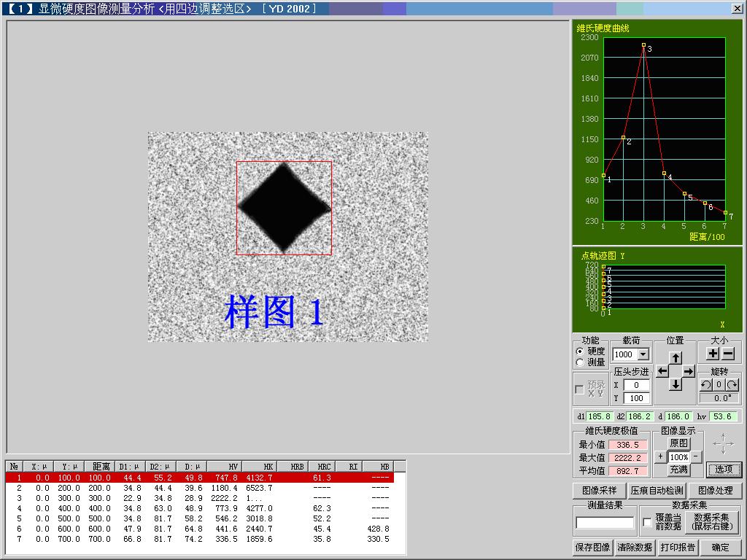Click the HV column header in data table
This screenshot has height=560, width=747.
pyautogui.click(x=225, y=466)
